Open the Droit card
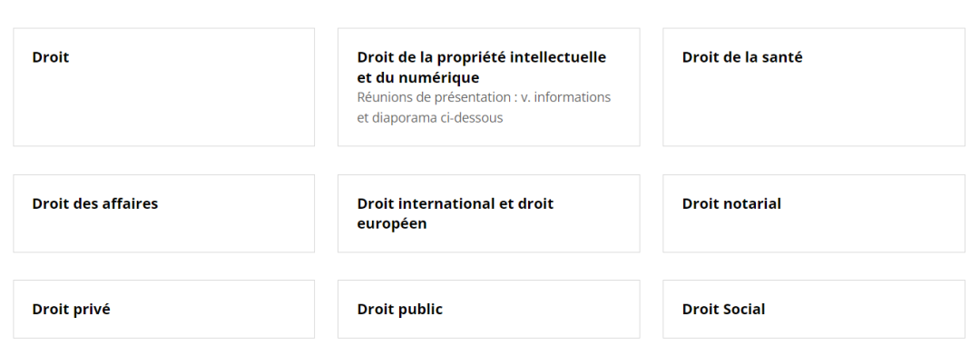This screenshot has width=980, height=356. coord(163,87)
